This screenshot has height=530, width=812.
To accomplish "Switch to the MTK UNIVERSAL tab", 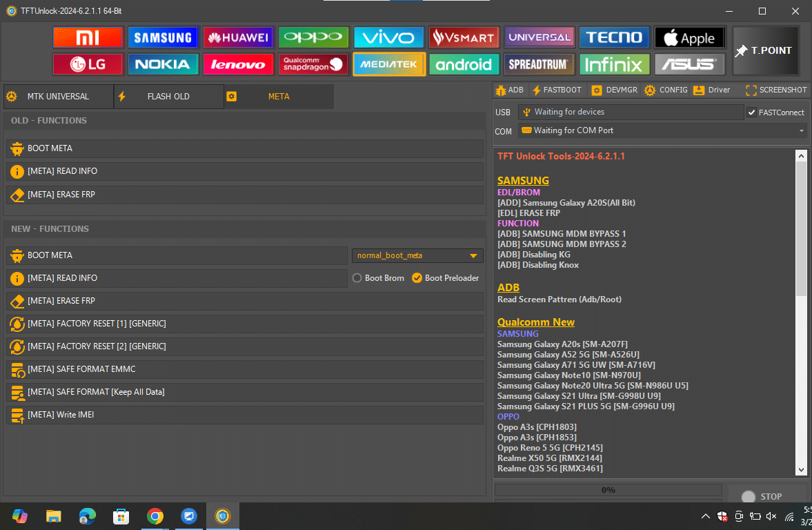I will coord(57,97).
